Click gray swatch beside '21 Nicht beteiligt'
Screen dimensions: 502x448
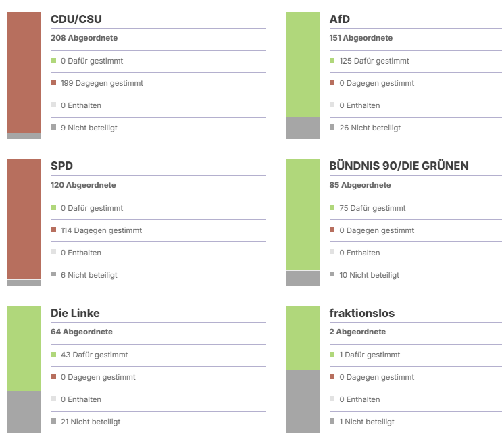tap(53, 422)
